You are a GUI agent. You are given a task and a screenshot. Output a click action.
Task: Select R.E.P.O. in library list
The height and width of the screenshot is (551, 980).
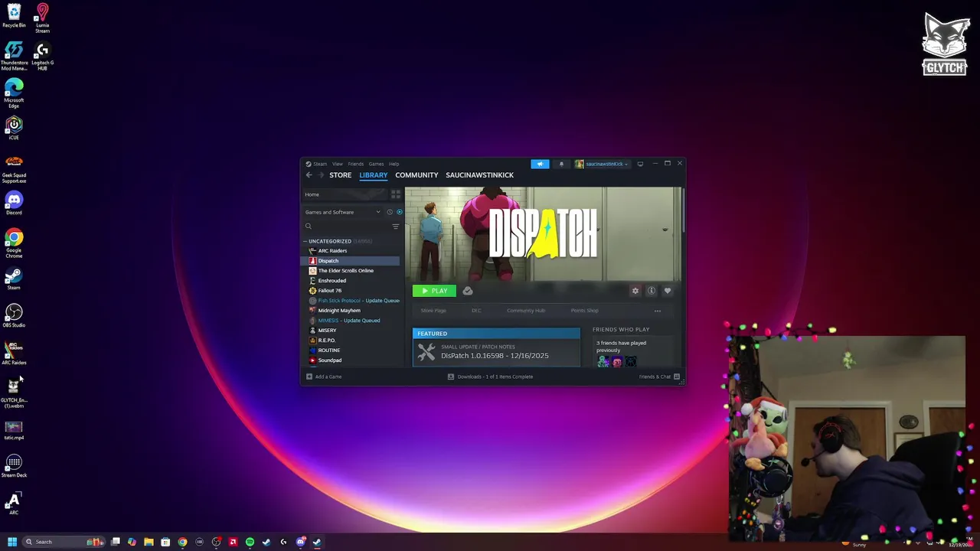pyautogui.click(x=351, y=341)
